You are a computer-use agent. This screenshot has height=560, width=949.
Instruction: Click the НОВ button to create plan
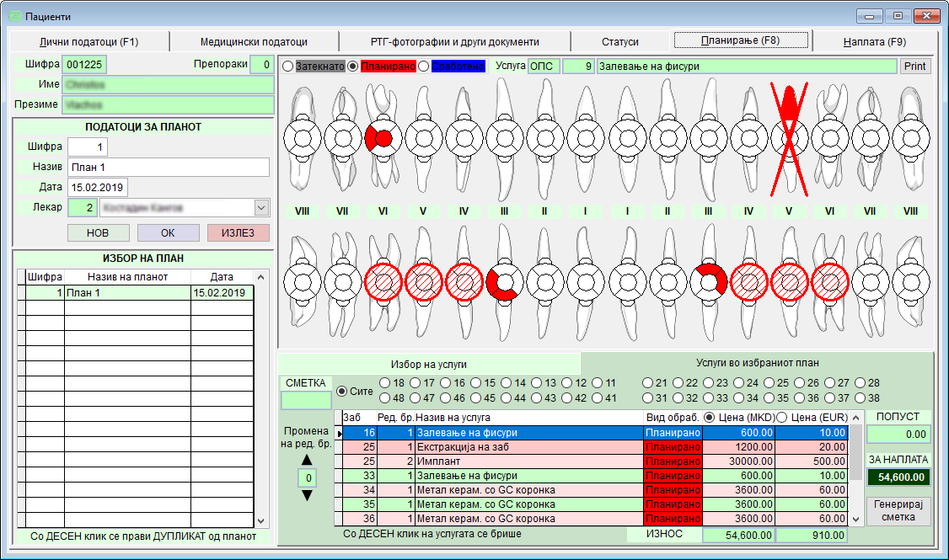[99, 232]
